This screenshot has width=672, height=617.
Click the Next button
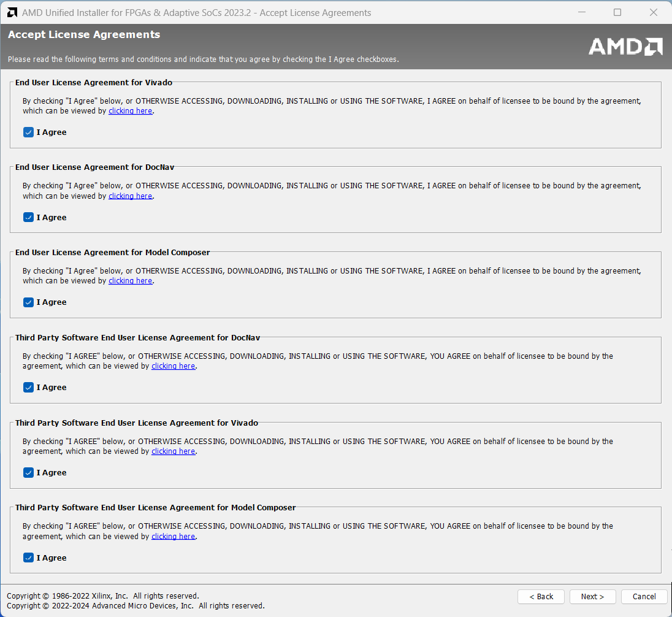coord(592,597)
